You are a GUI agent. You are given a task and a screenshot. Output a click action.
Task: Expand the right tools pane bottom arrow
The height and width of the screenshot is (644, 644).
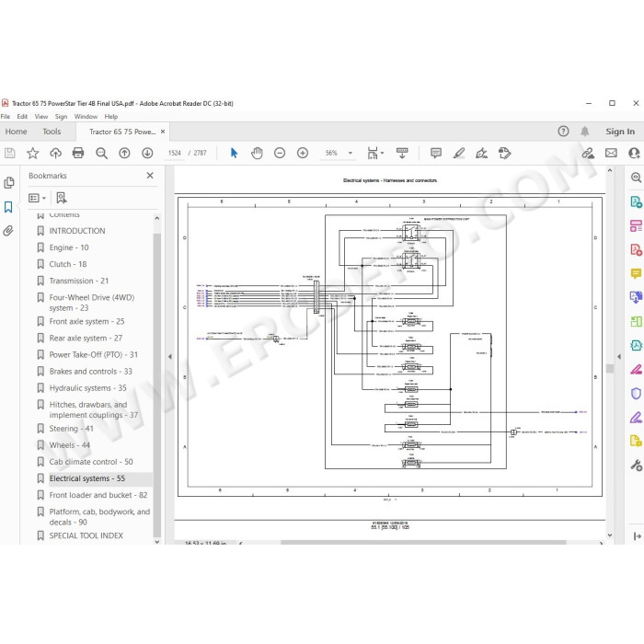637,536
